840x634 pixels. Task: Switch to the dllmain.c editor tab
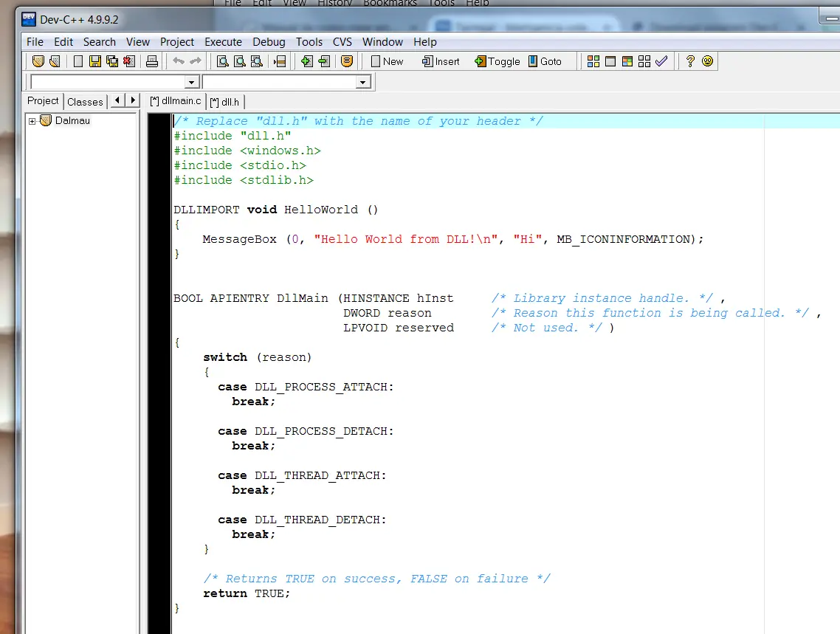[x=176, y=100]
